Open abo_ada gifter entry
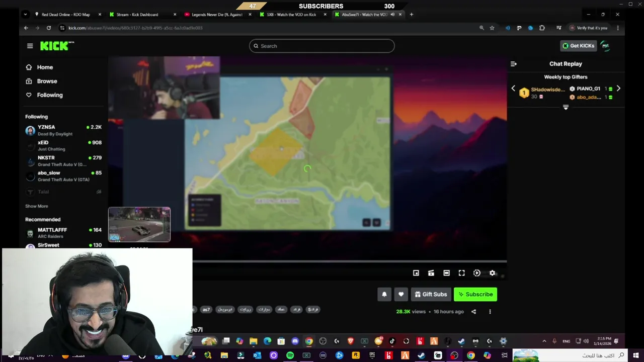Viewport: 644px width, 362px height. click(591, 97)
